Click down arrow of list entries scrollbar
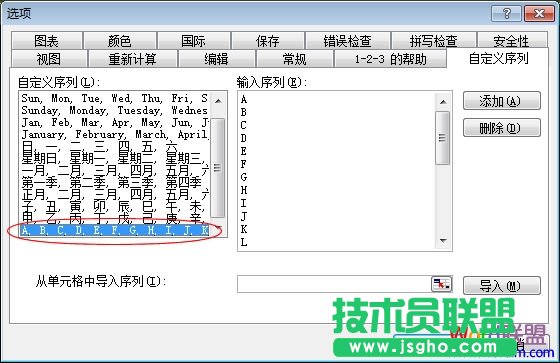The image size is (560, 363). click(443, 241)
